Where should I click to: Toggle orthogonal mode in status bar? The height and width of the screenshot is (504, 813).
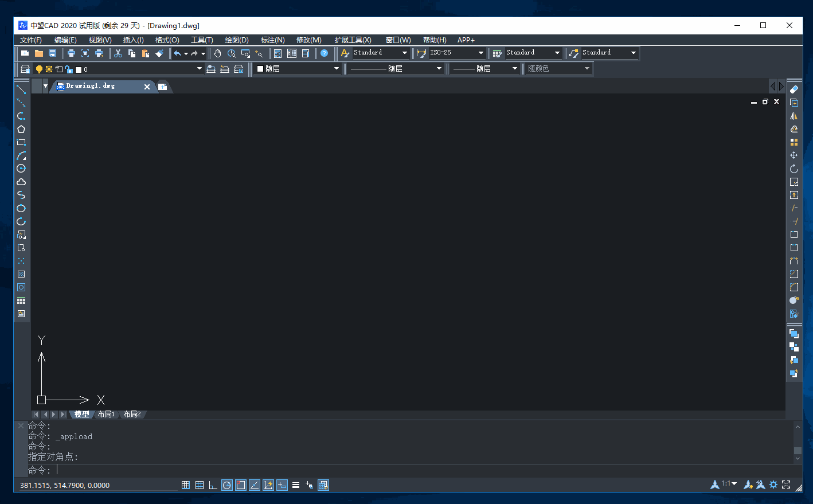tap(213, 485)
